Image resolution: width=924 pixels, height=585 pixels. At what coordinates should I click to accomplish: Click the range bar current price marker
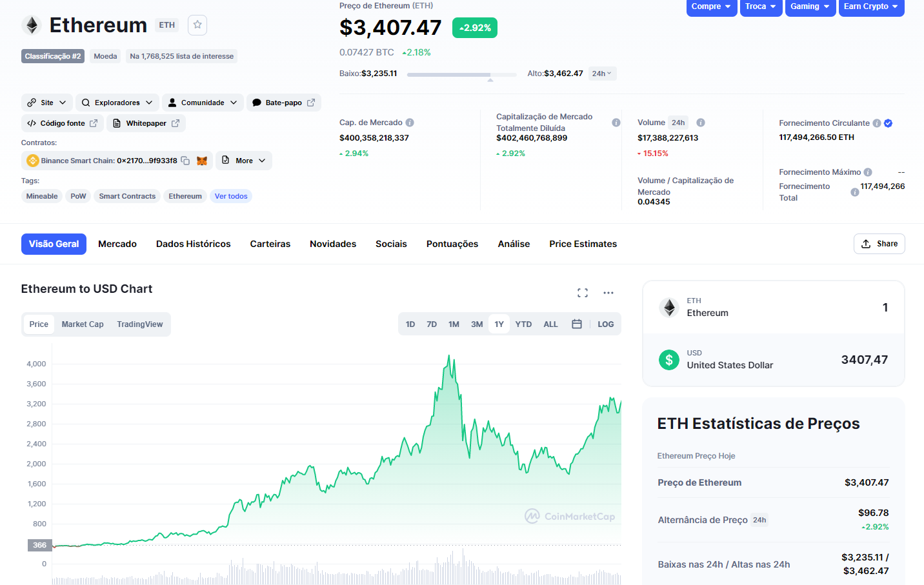coord(490,79)
